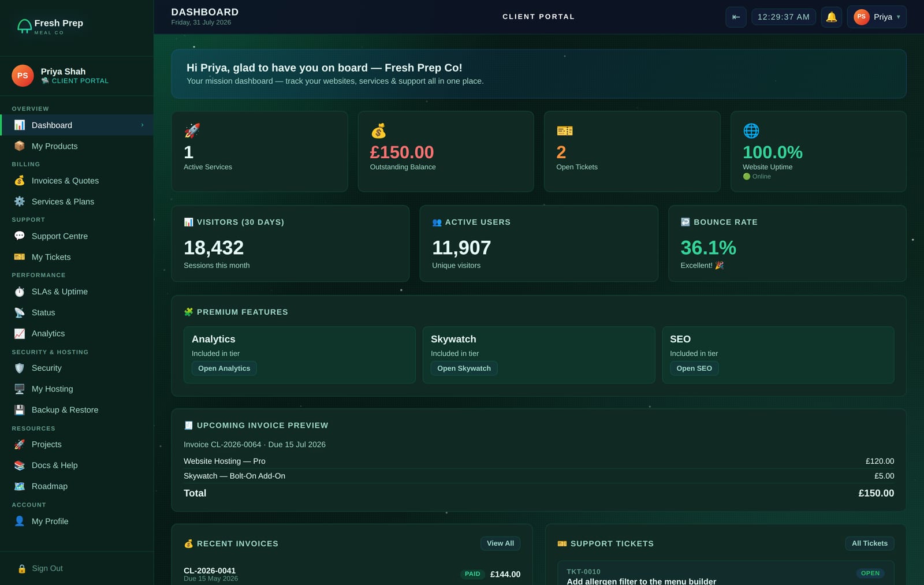This screenshot has width=924, height=585.
Task: Go to My Products page
Action: (77, 146)
